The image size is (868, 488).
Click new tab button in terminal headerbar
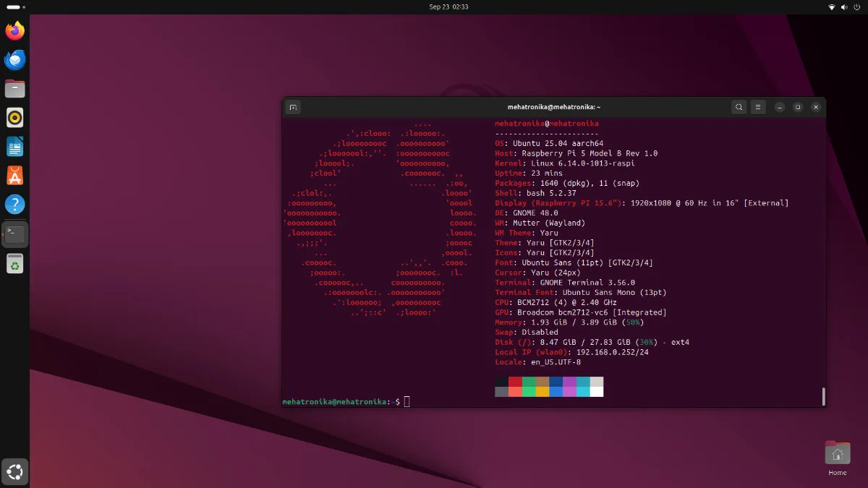[293, 107]
